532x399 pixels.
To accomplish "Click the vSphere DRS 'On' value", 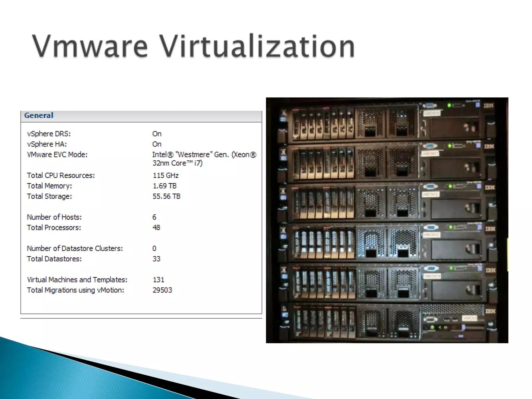I will coord(157,134).
